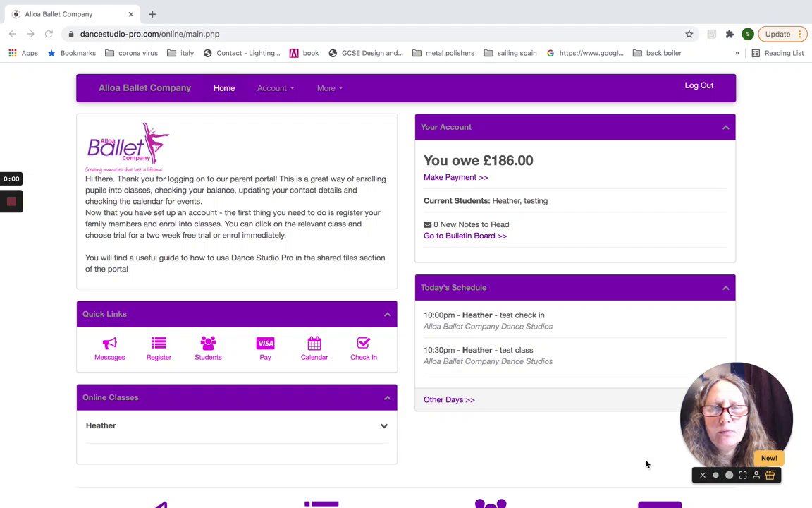This screenshot has width=812, height=508.
Task: Click the New! badge on webcam overlay
Action: pyautogui.click(x=769, y=458)
